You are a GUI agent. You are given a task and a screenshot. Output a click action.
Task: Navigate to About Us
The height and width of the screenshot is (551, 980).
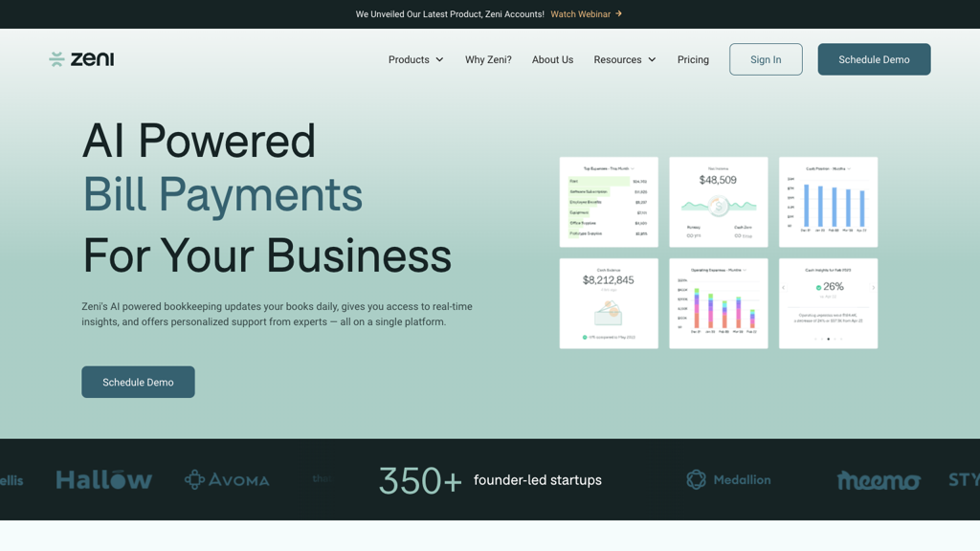[x=552, y=59]
